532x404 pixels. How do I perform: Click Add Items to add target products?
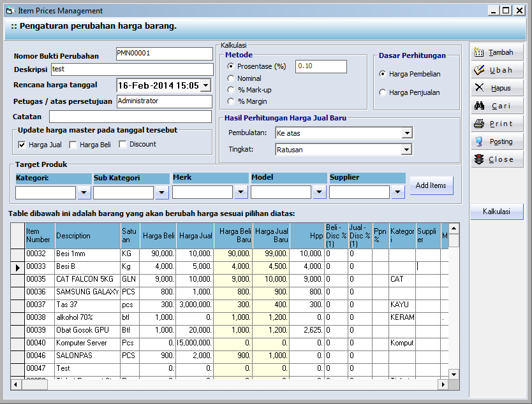(431, 185)
